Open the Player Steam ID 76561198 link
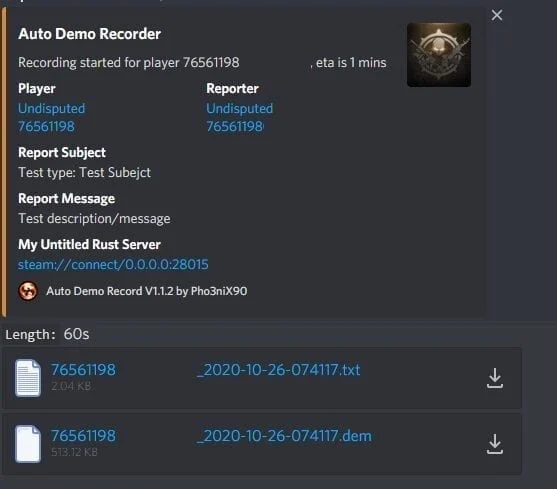The width and height of the screenshot is (557, 489). point(47,126)
